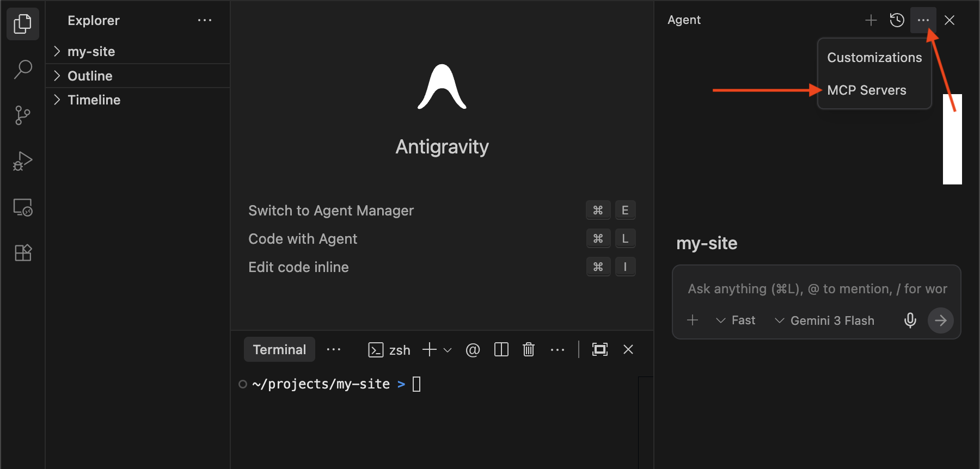Click Switch to Agent Manager command
Screen dimensions: 980x469
pyautogui.click(x=330, y=211)
